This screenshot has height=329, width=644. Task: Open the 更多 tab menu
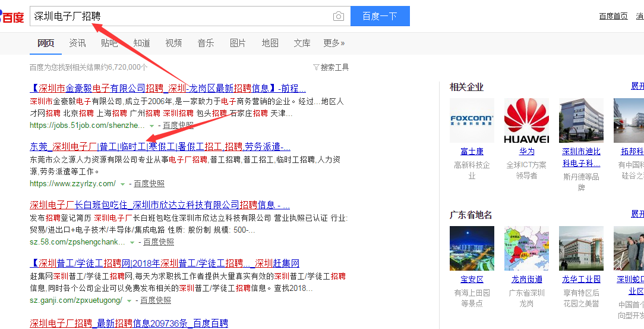coord(334,43)
